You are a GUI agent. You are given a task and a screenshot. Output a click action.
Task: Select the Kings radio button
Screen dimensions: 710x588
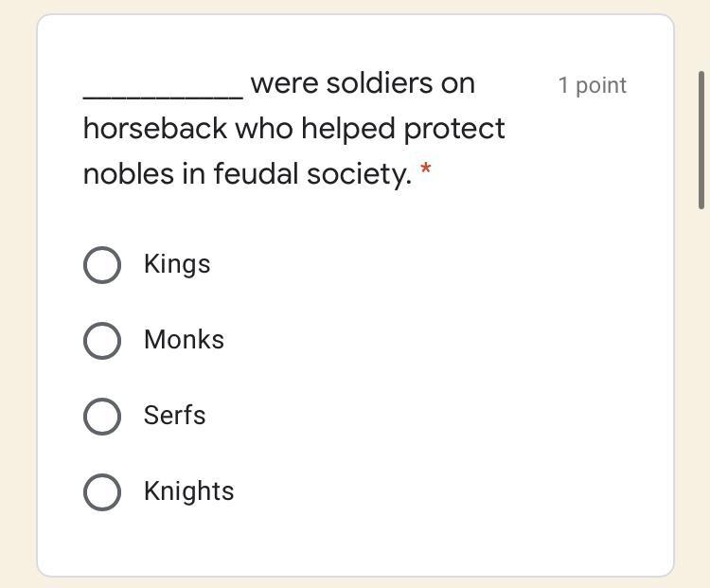102,265
